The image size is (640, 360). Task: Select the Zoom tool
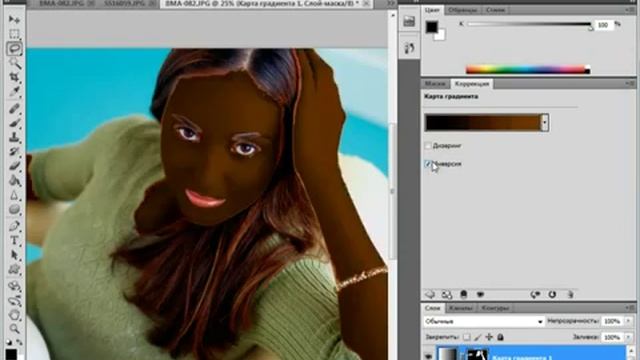click(x=14, y=329)
